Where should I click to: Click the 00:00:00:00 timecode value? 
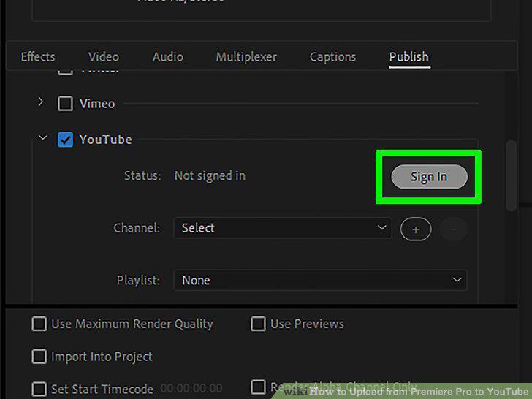click(x=191, y=388)
